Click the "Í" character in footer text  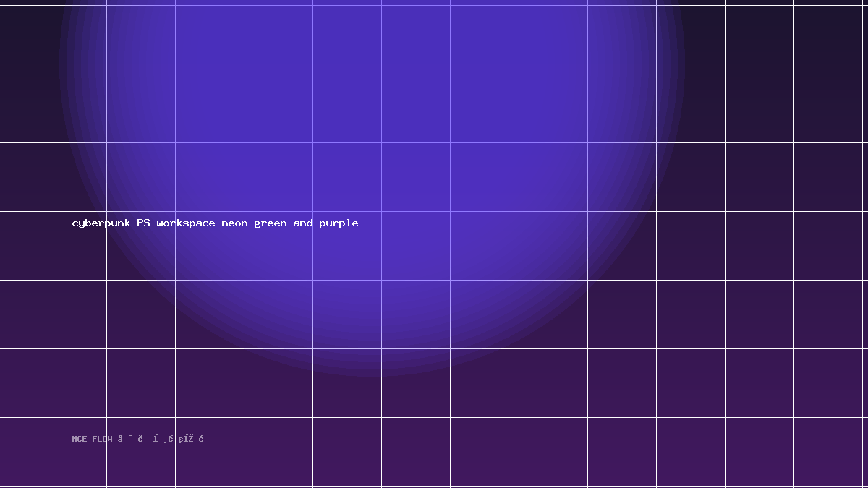point(156,438)
